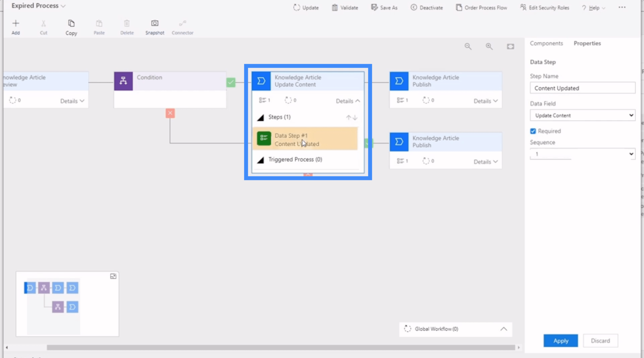Click the horizontal canvas scrollbar

tap(281, 347)
